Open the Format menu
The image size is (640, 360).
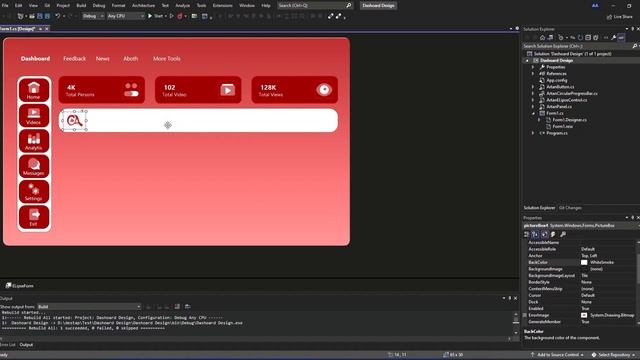point(118,5)
